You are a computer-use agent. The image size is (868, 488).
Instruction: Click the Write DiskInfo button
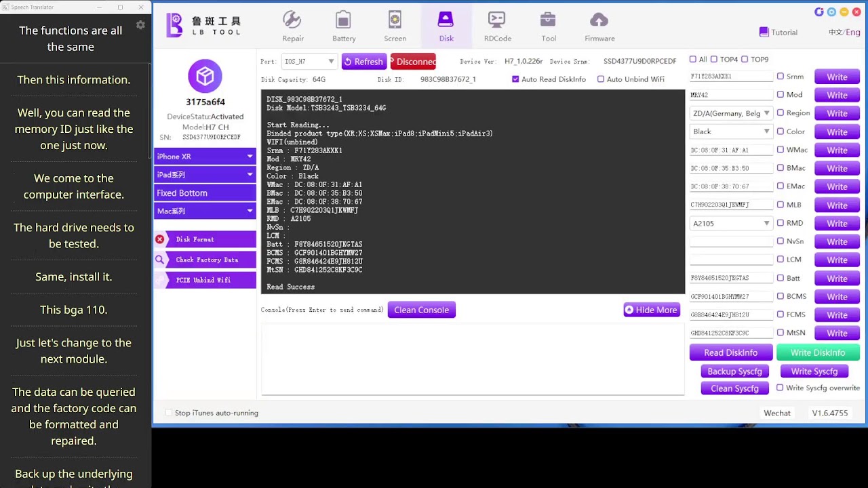818,352
